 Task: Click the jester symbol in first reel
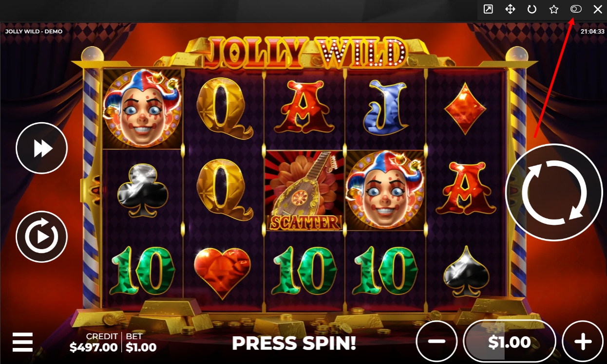point(142,108)
